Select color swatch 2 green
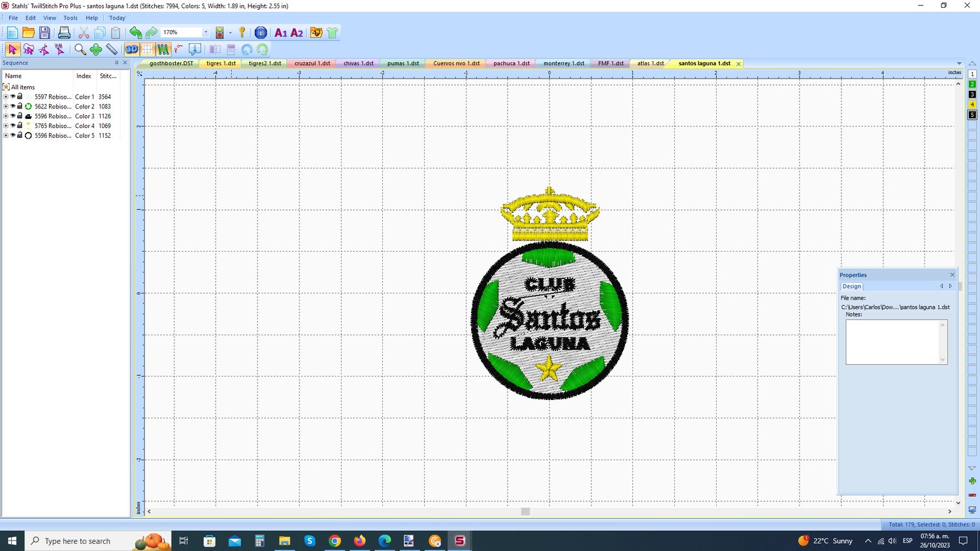Image resolution: width=980 pixels, height=551 pixels. point(972,84)
